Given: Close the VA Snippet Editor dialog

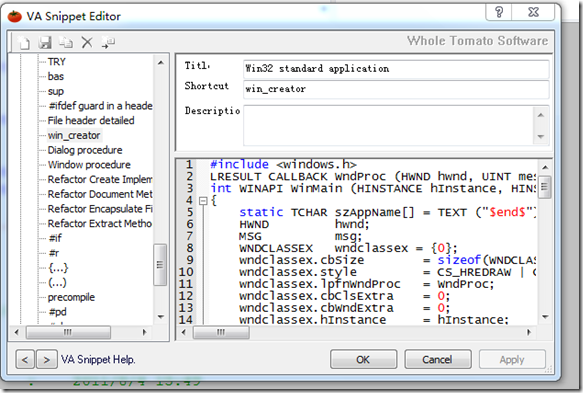Looking at the screenshot, I should [533, 13].
